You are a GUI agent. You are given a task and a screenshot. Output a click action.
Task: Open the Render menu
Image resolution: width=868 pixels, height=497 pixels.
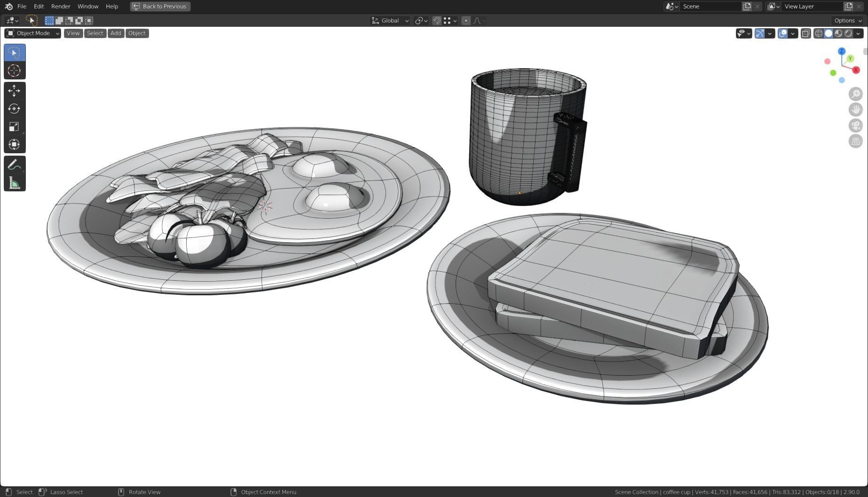[x=61, y=7]
